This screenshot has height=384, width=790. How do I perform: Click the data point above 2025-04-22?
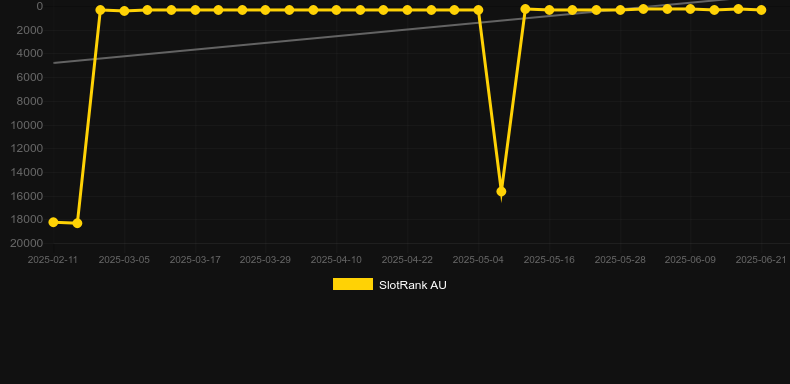(x=407, y=10)
